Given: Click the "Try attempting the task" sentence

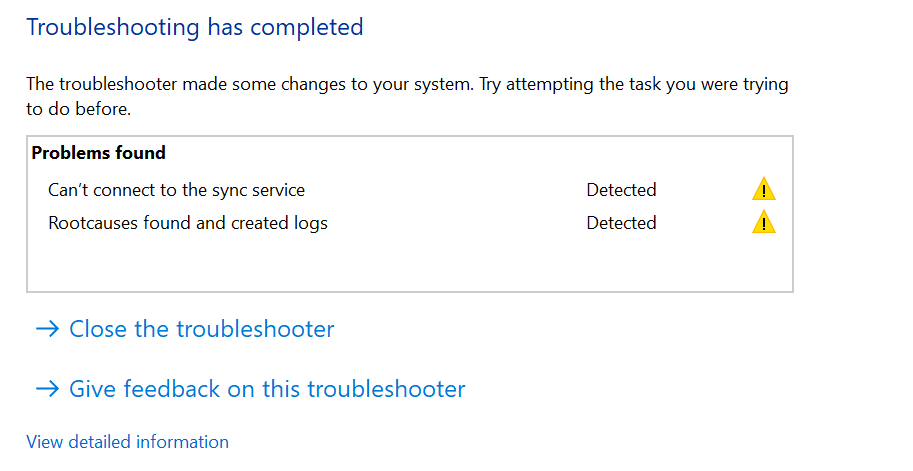Looking at the screenshot, I should pos(634,84).
